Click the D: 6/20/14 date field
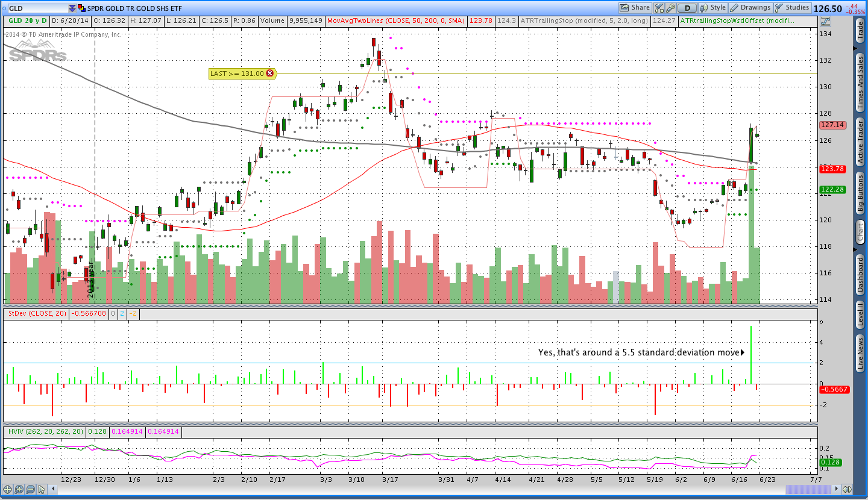The image size is (868, 500). coord(71,20)
